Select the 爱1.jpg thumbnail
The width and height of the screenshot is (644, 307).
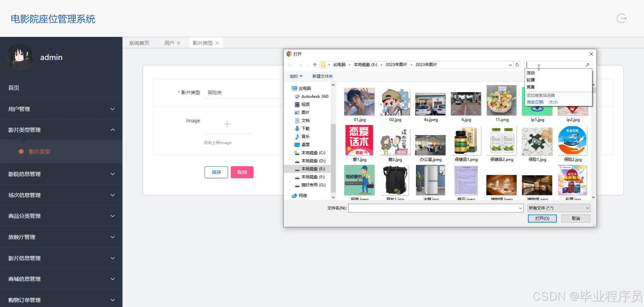click(x=359, y=140)
